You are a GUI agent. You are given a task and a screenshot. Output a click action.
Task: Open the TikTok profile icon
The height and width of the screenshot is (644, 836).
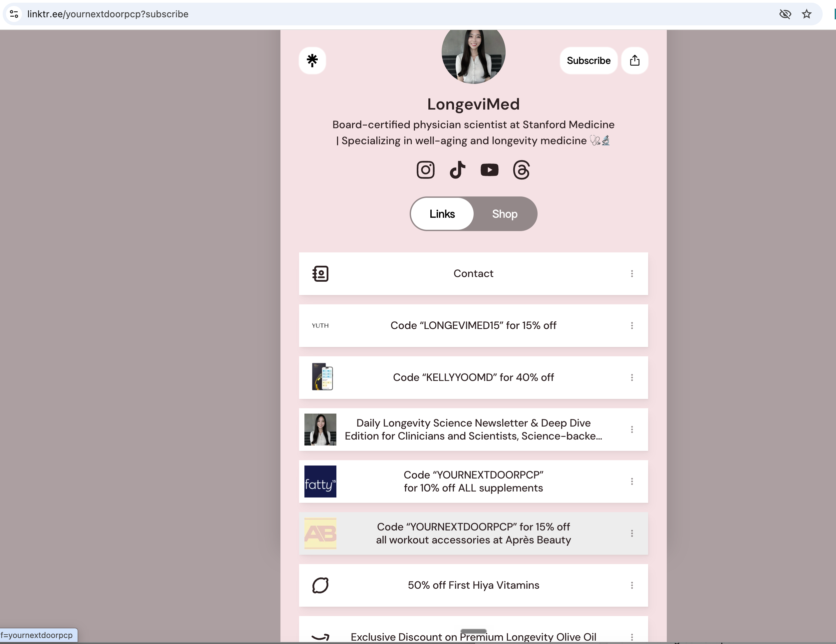click(457, 170)
